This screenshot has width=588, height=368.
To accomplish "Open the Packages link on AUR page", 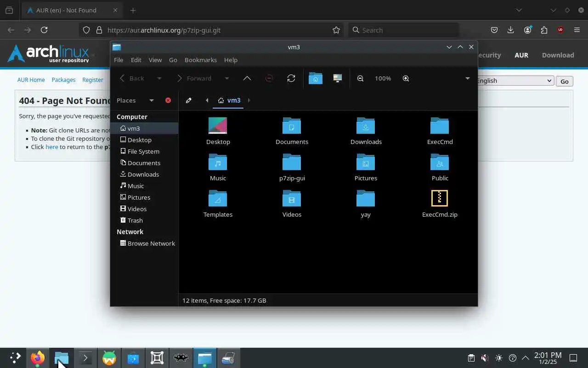I will 63,80.
